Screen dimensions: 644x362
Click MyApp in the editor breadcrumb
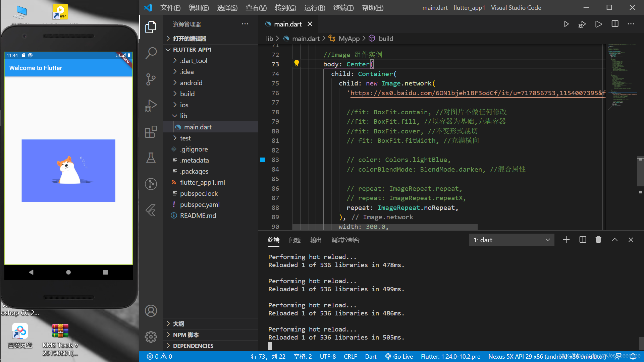point(349,39)
